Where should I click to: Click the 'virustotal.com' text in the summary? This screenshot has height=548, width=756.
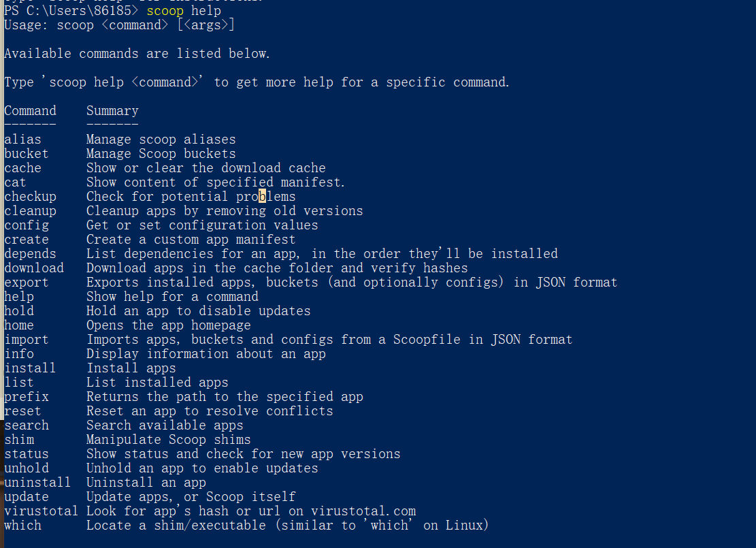tap(363, 511)
